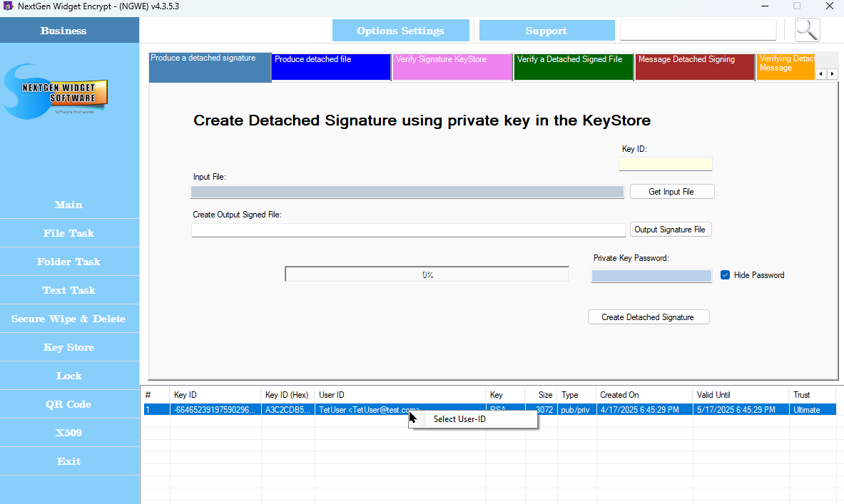The image size is (844, 504).
Task: Click the row number 1 cell
Action: [x=156, y=410]
